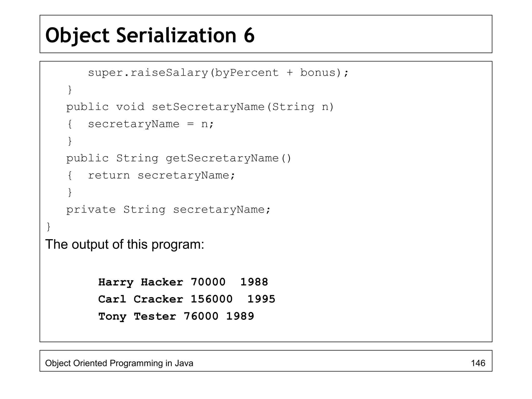Click the Harry Hacker output line
Image resolution: width=532 pixels, height=399 pixels.
183,282
